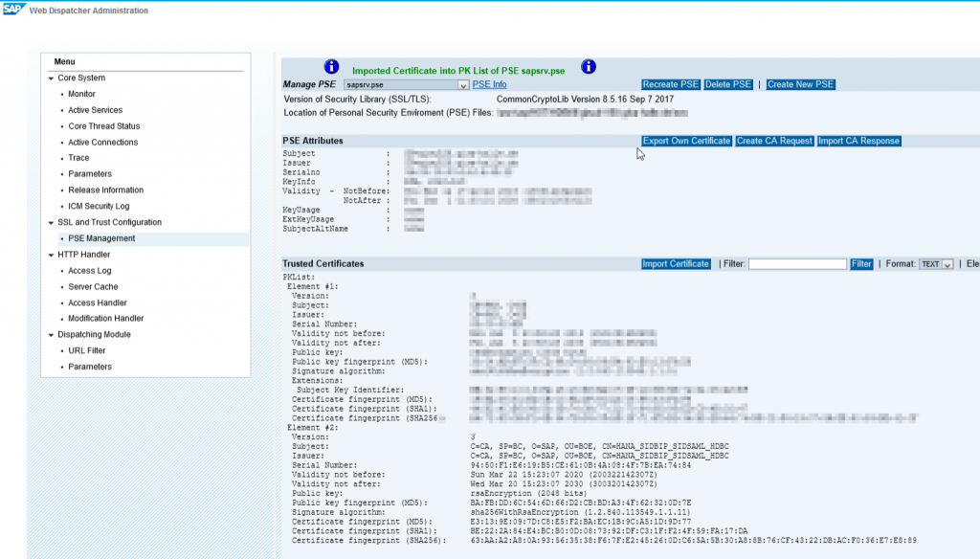Open Active Services menu entry
Screen dimensions: 980x559
(95, 110)
